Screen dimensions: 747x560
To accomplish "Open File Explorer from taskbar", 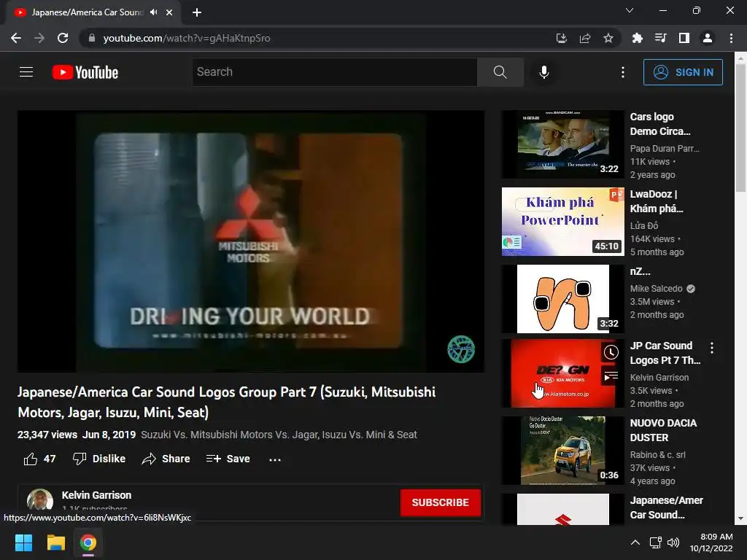I will coord(55,542).
